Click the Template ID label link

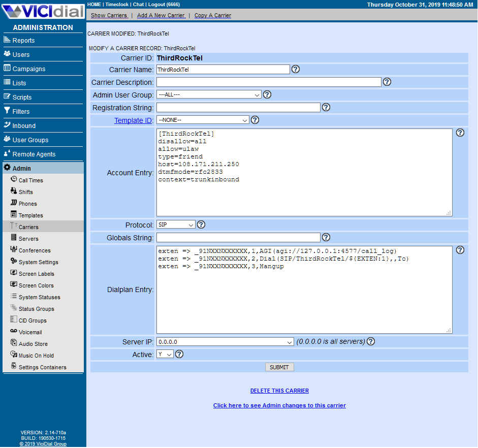(x=133, y=120)
